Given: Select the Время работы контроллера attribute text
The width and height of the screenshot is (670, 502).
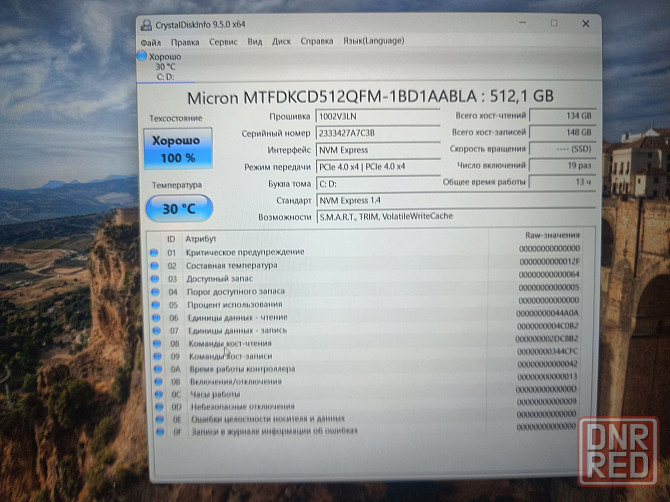Looking at the screenshot, I should point(242,368).
